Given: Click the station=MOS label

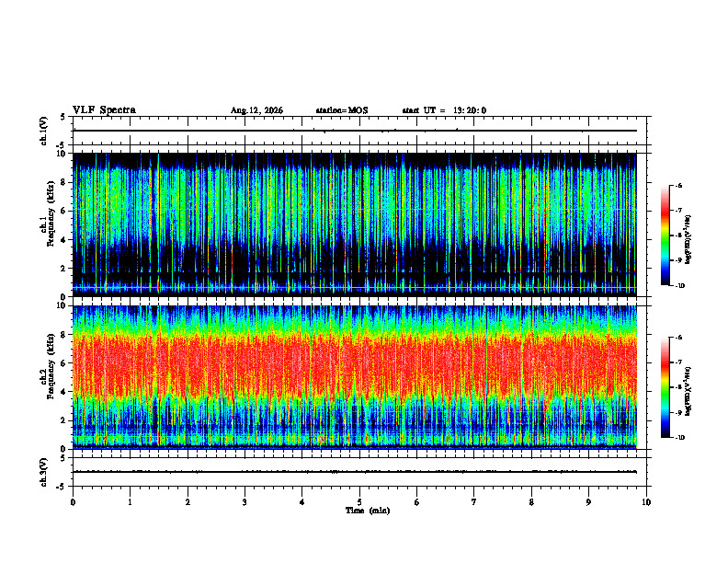Looking at the screenshot, I should pyautogui.click(x=342, y=110).
